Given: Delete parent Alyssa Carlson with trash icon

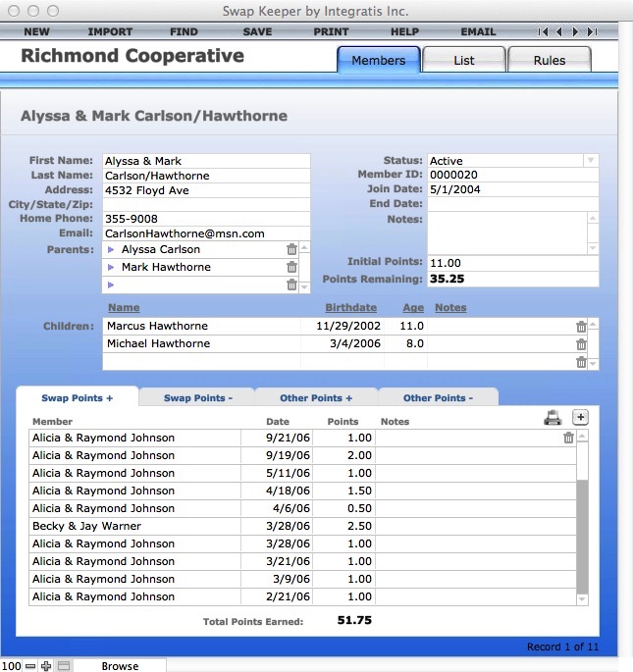Looking at the screenshot, I should point(291,249).
